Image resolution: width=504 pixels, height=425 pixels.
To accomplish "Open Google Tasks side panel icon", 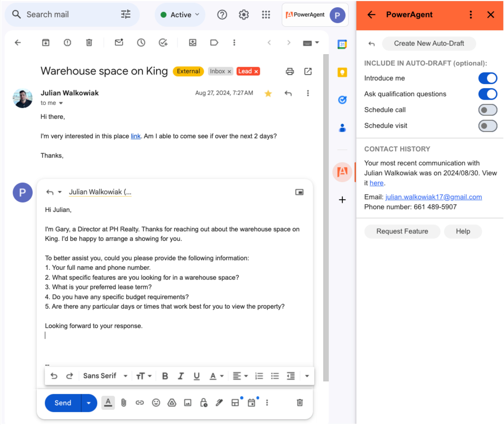I will (x=342, y=100).
